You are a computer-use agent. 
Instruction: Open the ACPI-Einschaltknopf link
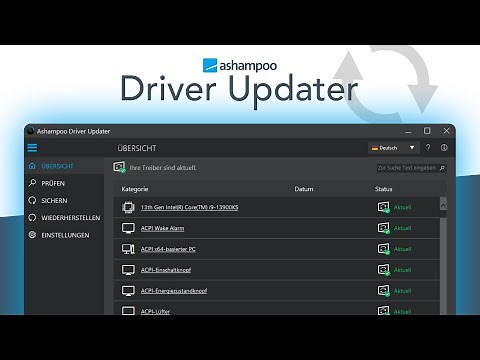[166, 270]
